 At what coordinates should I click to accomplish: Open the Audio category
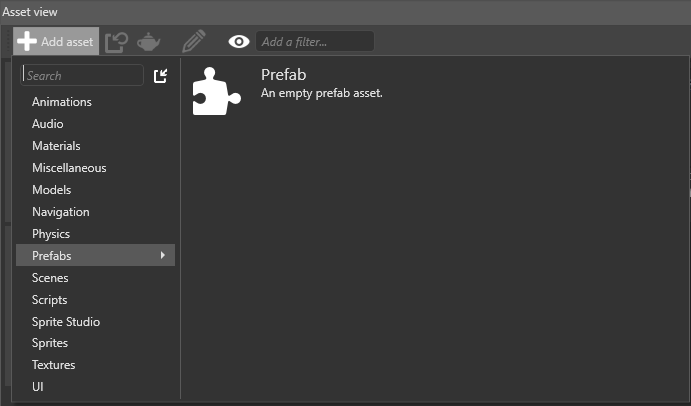tap(48, 124)
